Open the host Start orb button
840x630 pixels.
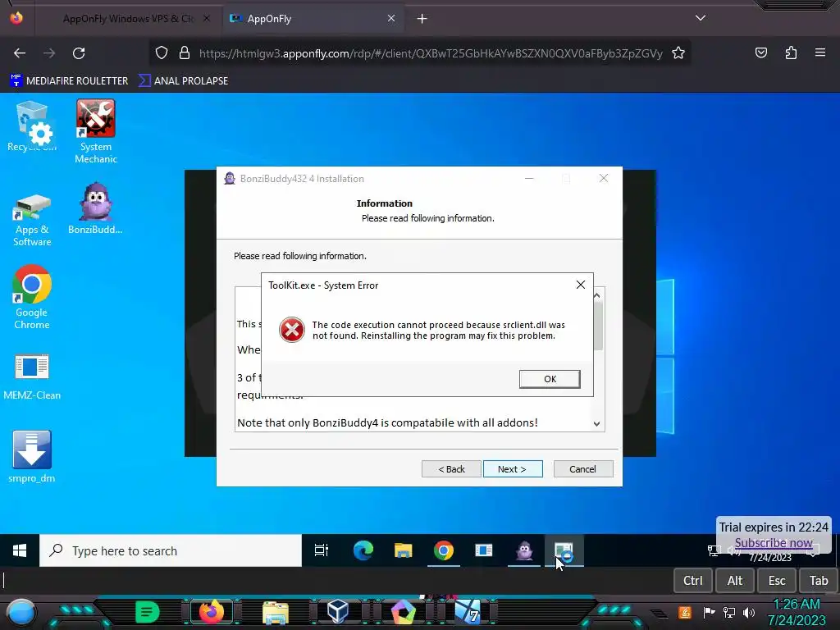point(21,612)
